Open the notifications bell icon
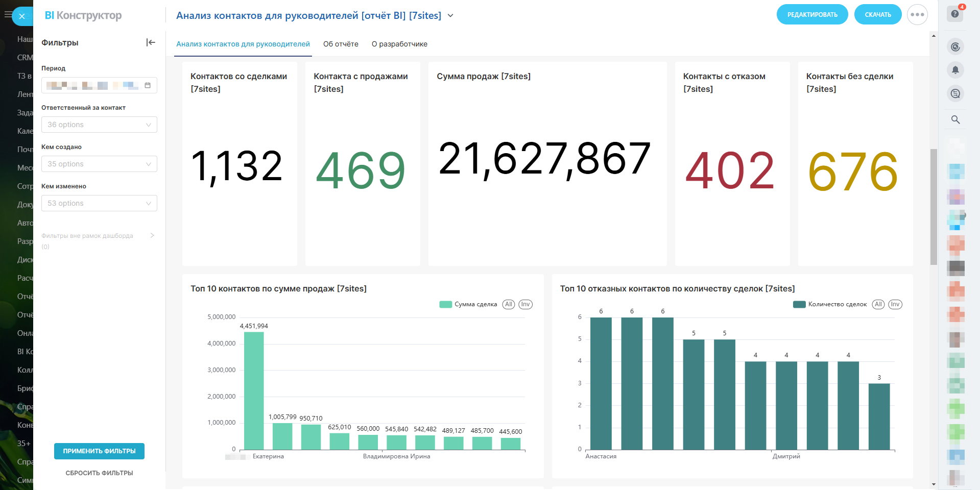The width and height of the screenshot is (980, 490). [x=955, y=70]
